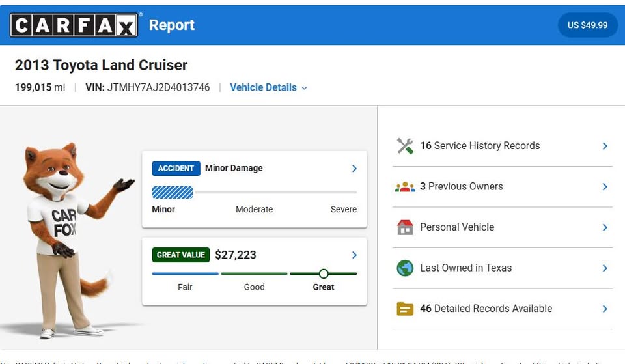Click the Report header text
625x364 pixels.
coord(172,25)
